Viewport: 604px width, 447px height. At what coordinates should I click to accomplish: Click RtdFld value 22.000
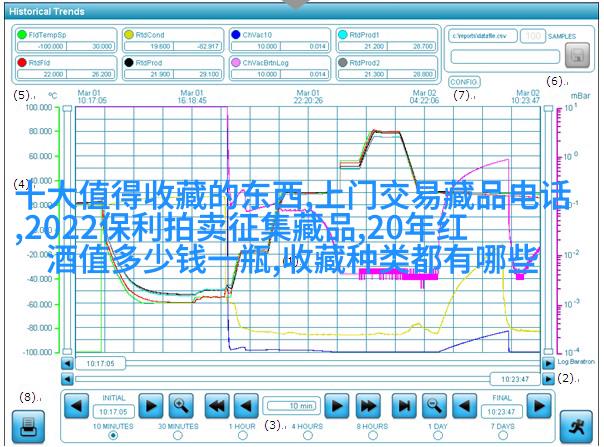(x=42, y=74)
